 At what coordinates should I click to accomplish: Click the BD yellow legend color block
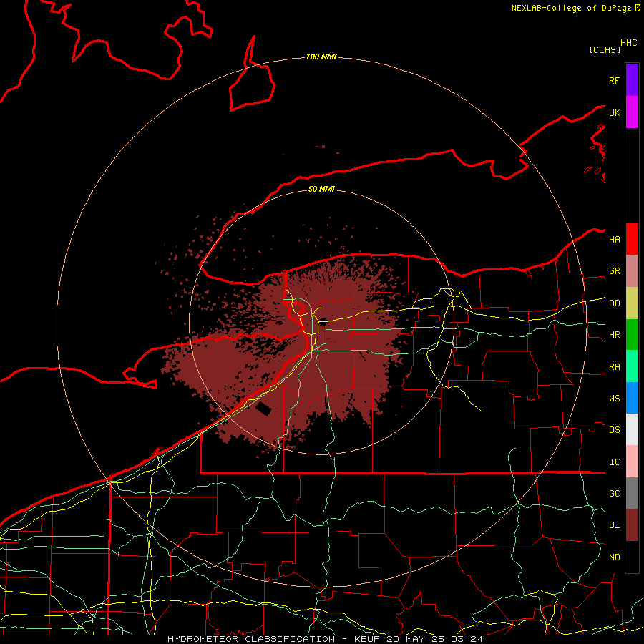632,303
